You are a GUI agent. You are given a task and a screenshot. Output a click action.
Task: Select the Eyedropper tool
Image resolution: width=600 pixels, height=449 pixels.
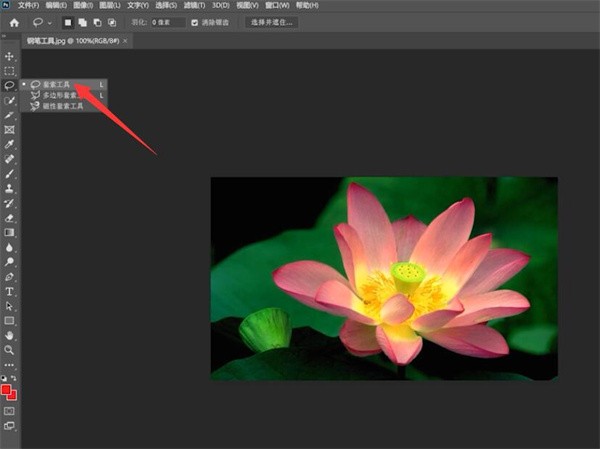click(9, 144)
